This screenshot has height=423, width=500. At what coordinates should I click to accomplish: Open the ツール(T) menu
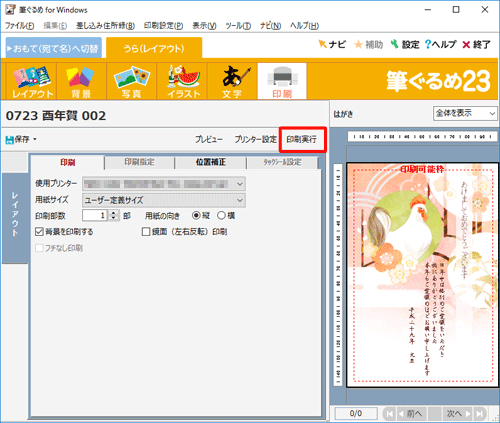(238, 26)
